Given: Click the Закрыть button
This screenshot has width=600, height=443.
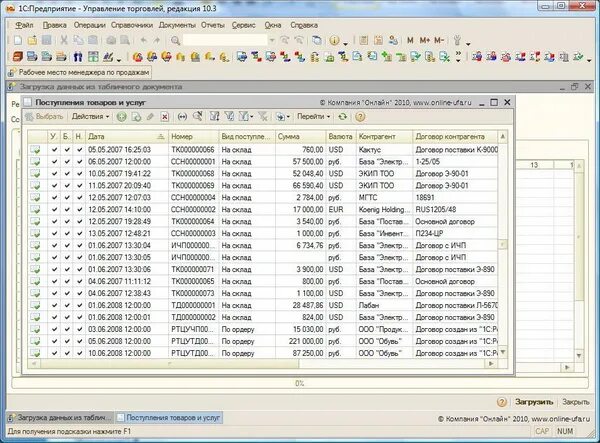Looking at the screenshot, I should (x=576, y=402).
